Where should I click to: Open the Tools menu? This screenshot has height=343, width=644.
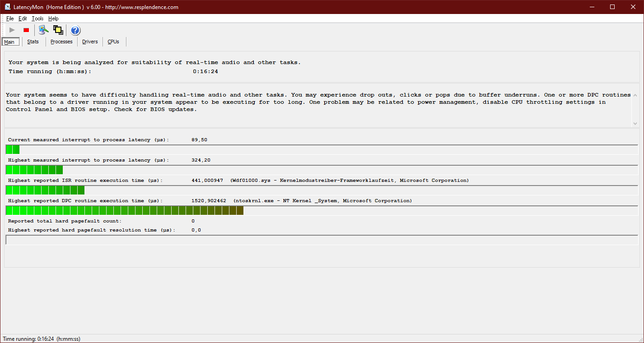click(37, 19)
